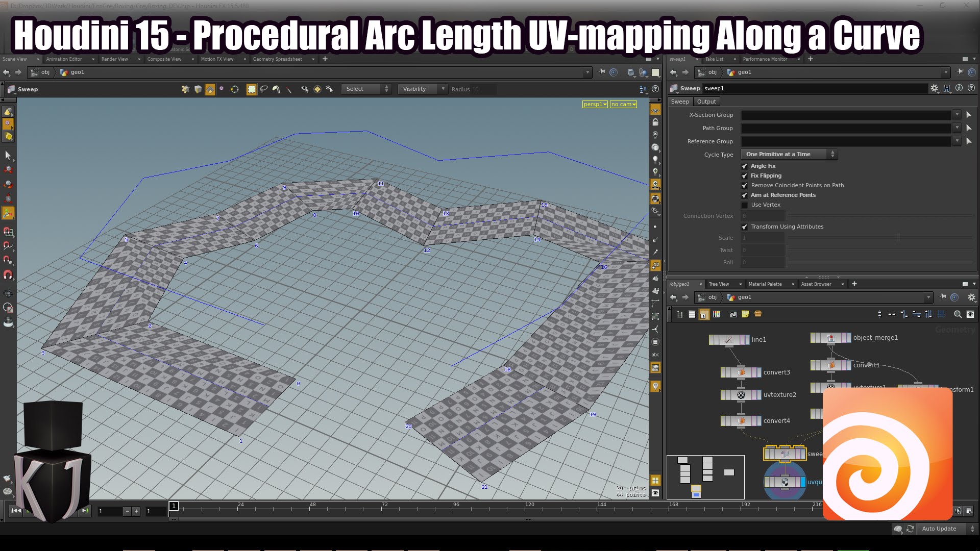
Task: Add a new pane tab beside Geometry Spreadsheet
Action: (x=325, y=59)
